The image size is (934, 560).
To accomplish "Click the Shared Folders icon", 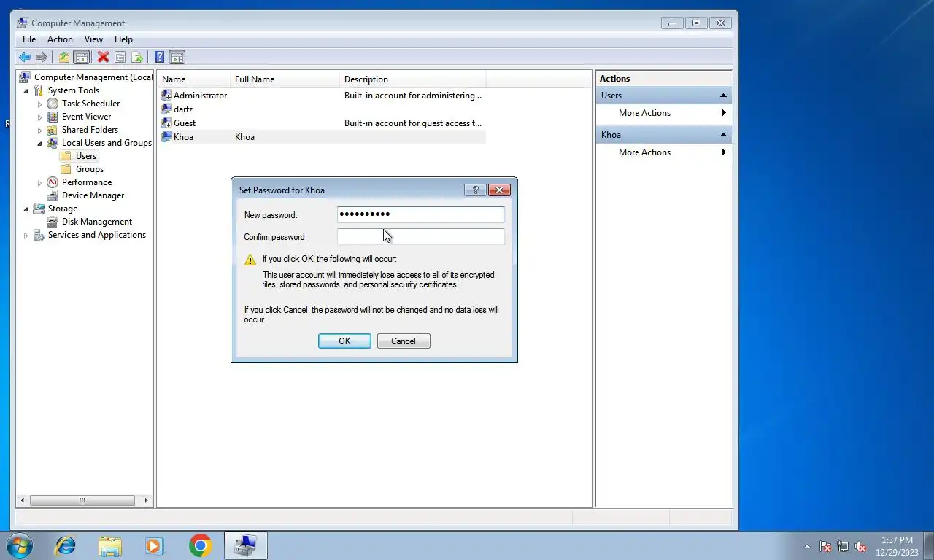I will point(53,130).
